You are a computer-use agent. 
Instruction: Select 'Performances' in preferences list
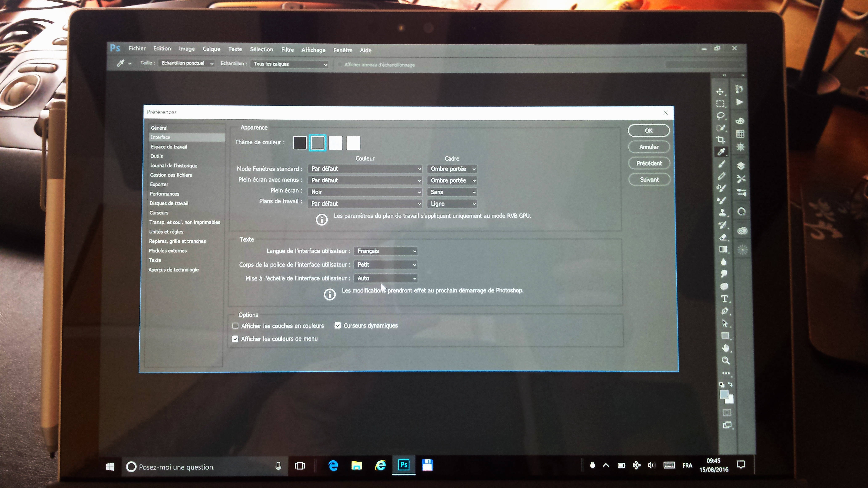click(164, 194)
